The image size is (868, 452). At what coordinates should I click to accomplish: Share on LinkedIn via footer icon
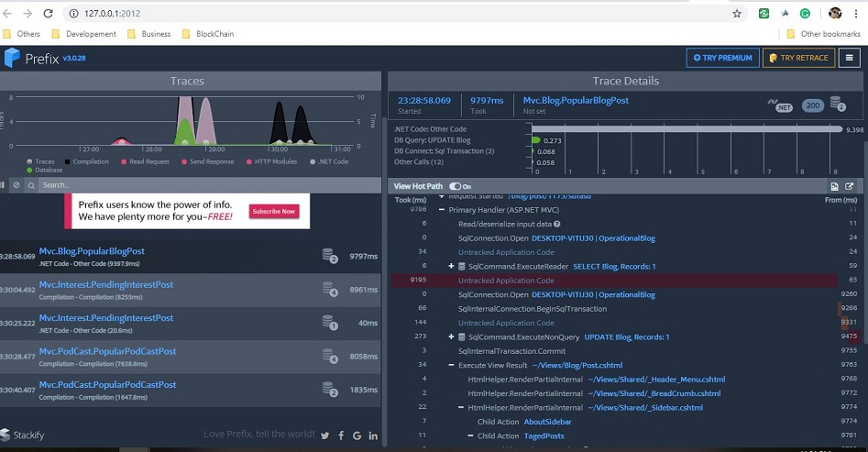[373, 435]
